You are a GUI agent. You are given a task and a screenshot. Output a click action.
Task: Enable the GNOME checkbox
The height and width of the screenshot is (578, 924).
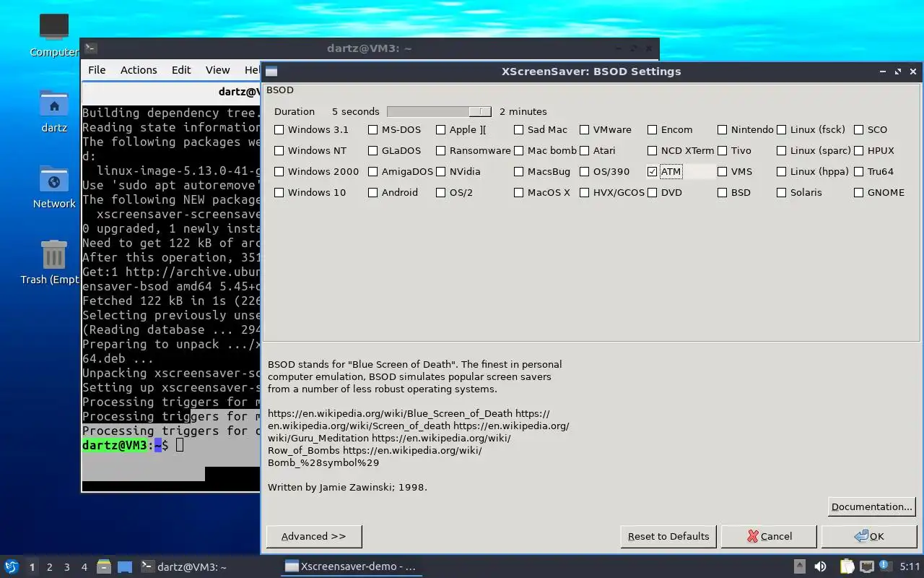(858, 193)
